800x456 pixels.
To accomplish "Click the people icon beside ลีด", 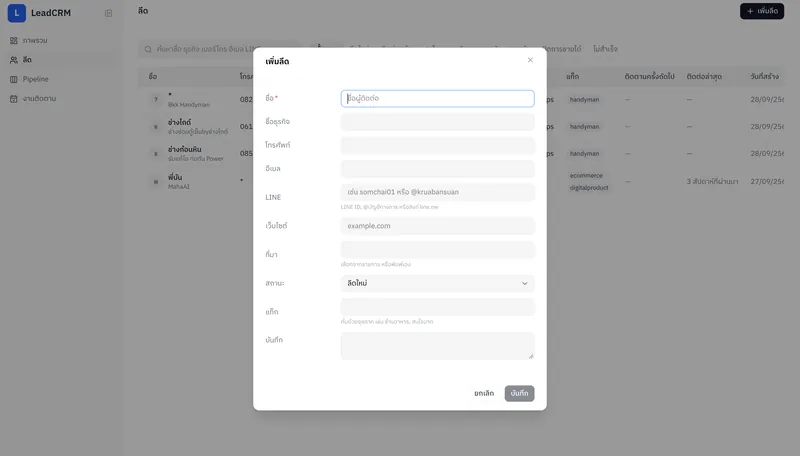I will [14, 60].
